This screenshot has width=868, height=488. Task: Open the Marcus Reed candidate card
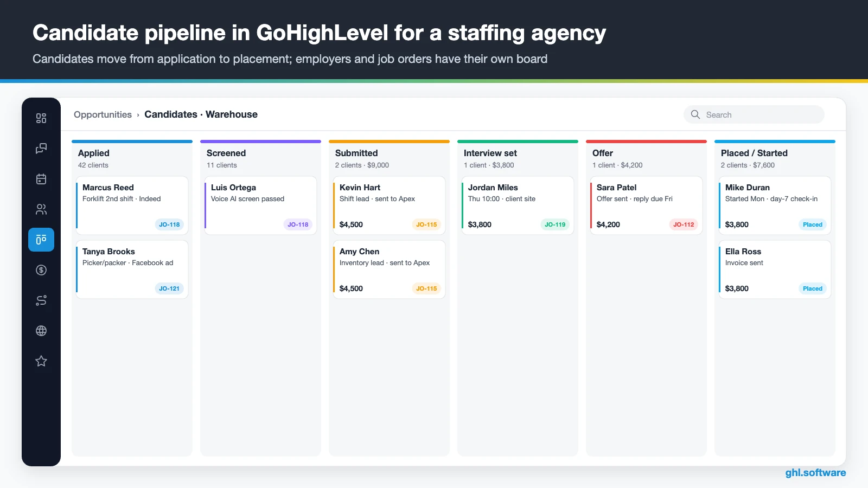click(132, 206)
